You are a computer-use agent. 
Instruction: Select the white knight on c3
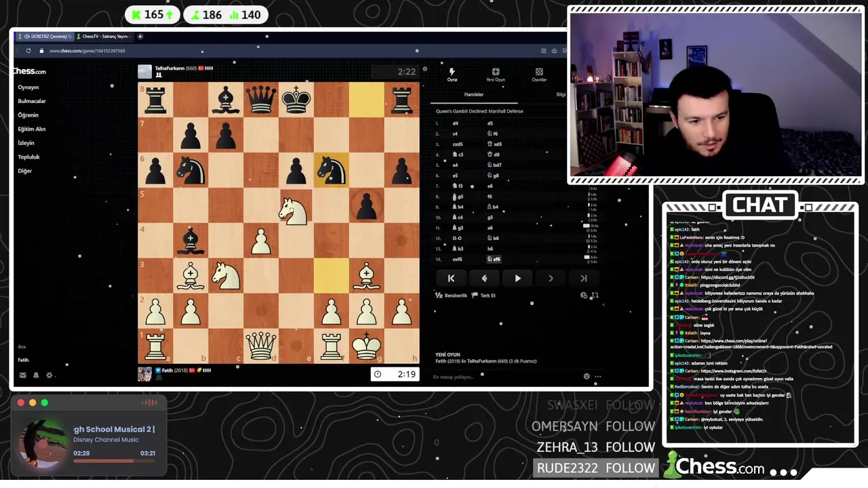point(225,276)
